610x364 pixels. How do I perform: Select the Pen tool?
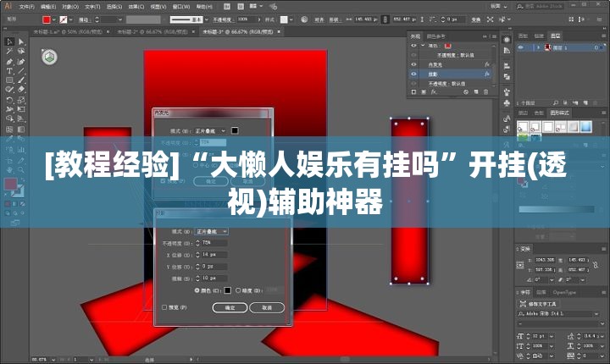9,62
